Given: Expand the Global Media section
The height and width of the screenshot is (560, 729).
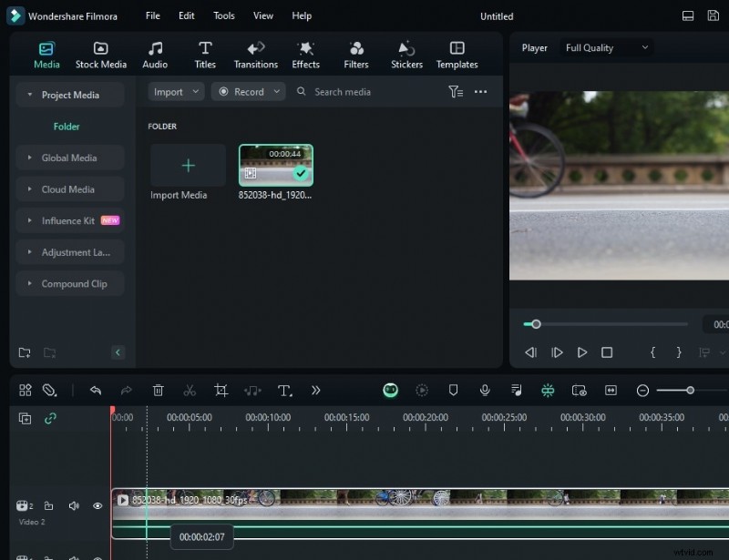Looking at the screenshot, I should pos(69,158).
